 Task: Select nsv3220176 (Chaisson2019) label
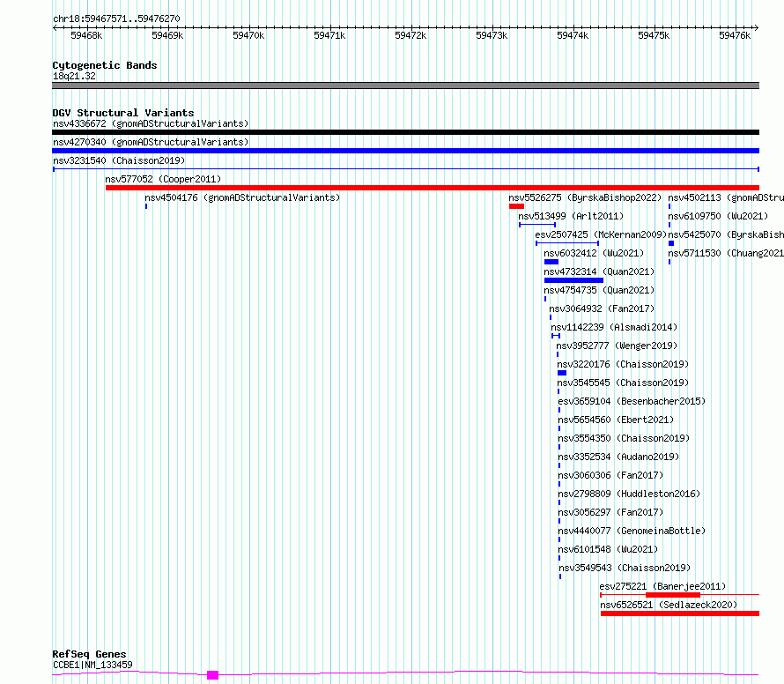coord(623,364)
